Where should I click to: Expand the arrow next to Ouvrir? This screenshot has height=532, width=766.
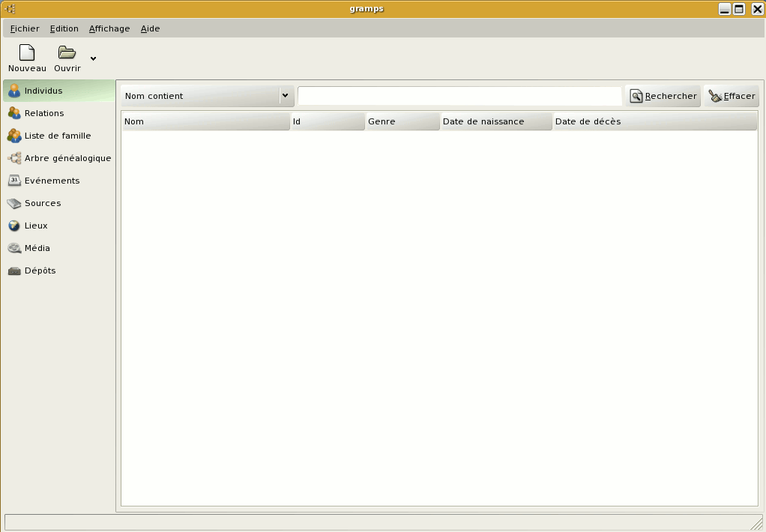(x=93, y=58)
